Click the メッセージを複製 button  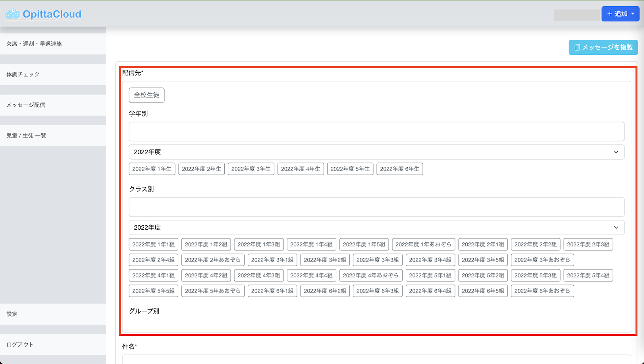603,47
